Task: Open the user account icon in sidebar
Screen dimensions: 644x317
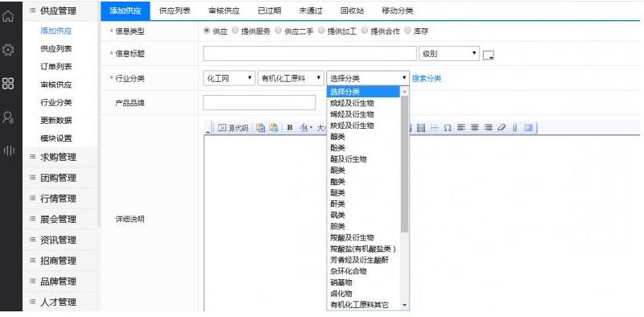Action: pyautogui.click(x=8, y=117)
